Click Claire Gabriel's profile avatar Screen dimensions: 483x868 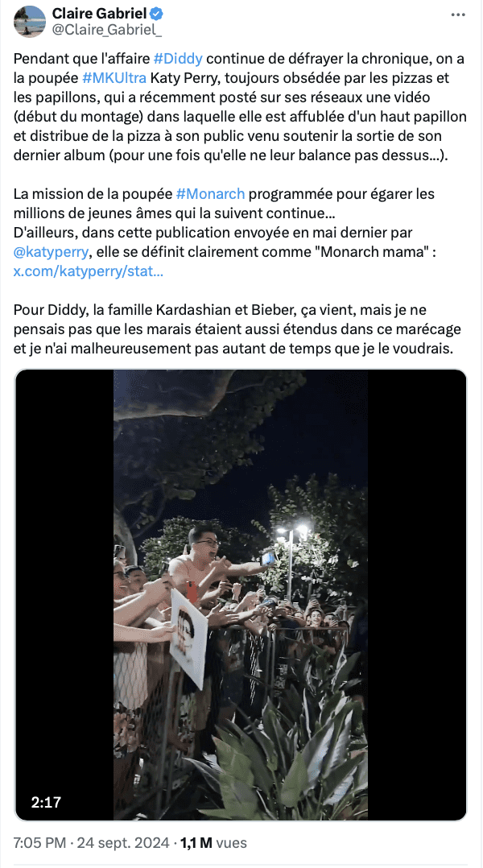29,22
